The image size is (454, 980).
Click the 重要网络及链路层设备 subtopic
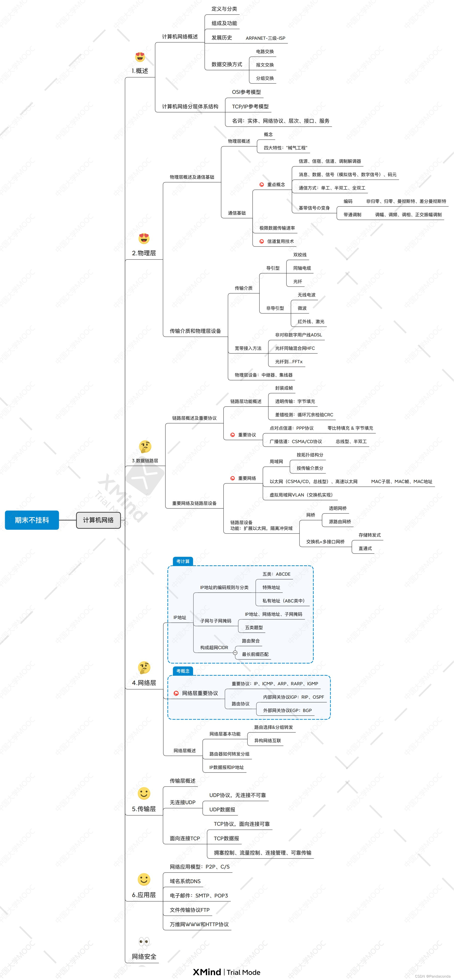click(194, 503)
